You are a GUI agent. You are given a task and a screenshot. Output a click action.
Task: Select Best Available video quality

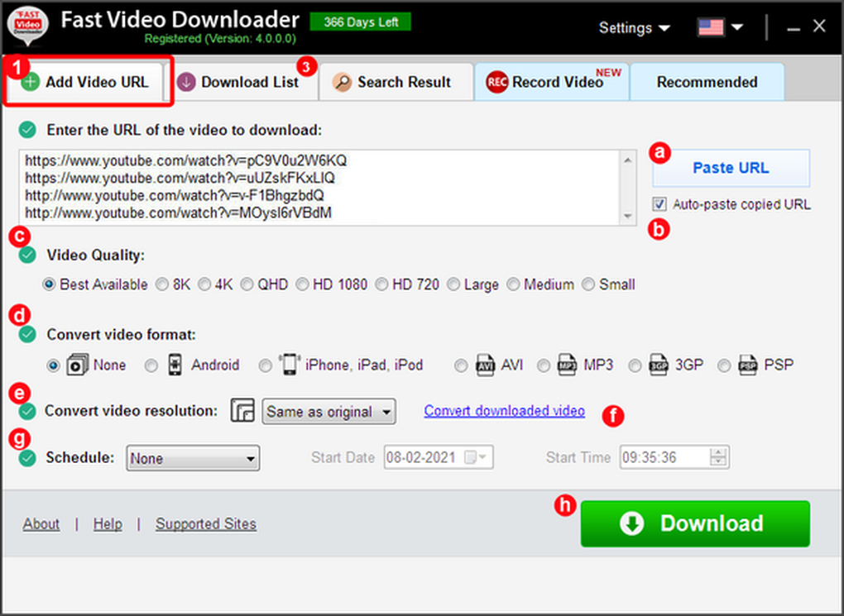coord(49,284)
